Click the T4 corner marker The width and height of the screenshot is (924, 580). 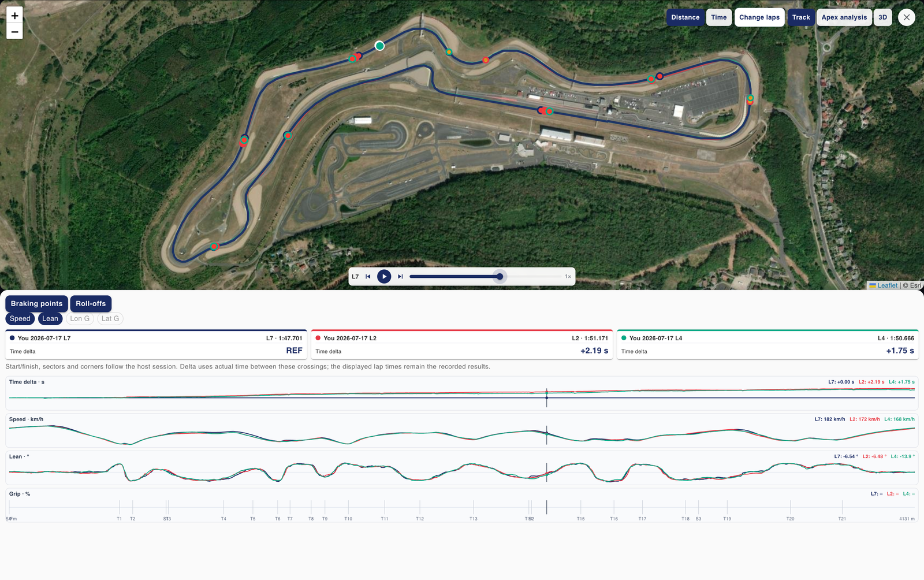(x=223, y=519)
